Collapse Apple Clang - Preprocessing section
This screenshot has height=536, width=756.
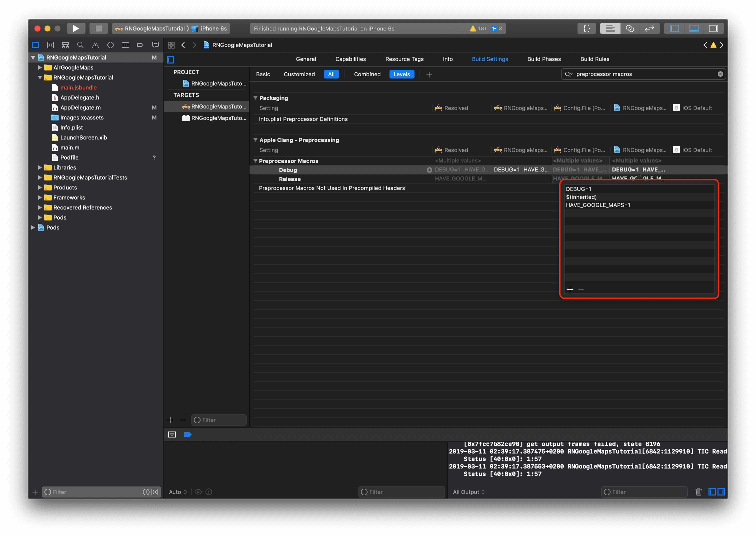point(255,139)
